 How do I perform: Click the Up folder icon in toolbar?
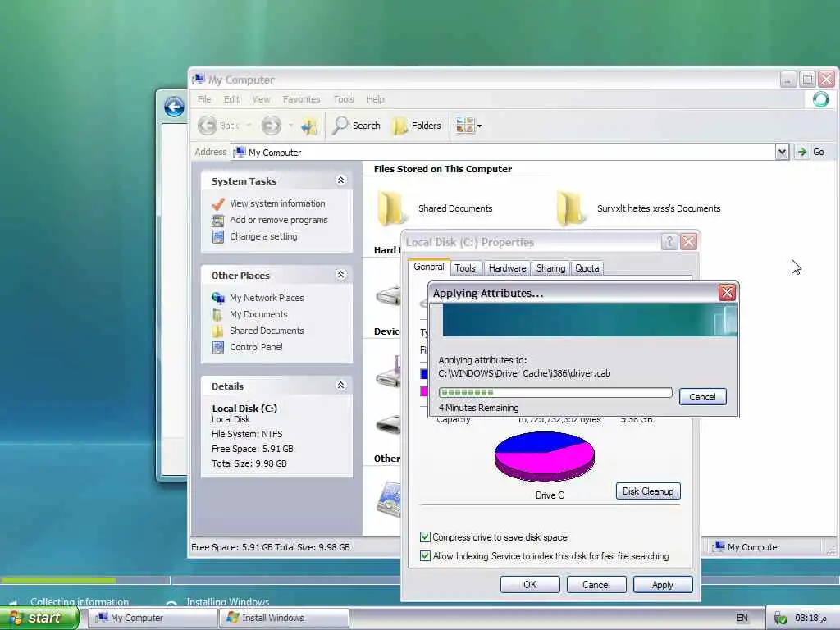(309, 126)
